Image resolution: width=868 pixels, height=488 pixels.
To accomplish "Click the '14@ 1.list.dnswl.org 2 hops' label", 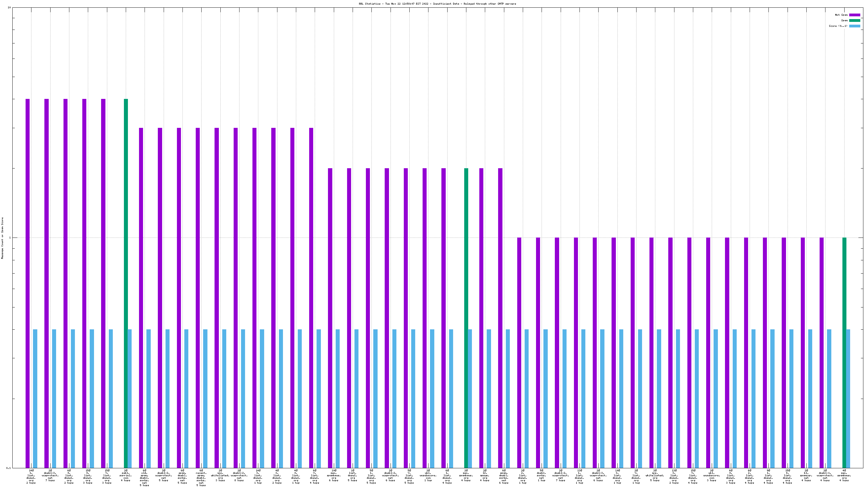I will (31, 476).
